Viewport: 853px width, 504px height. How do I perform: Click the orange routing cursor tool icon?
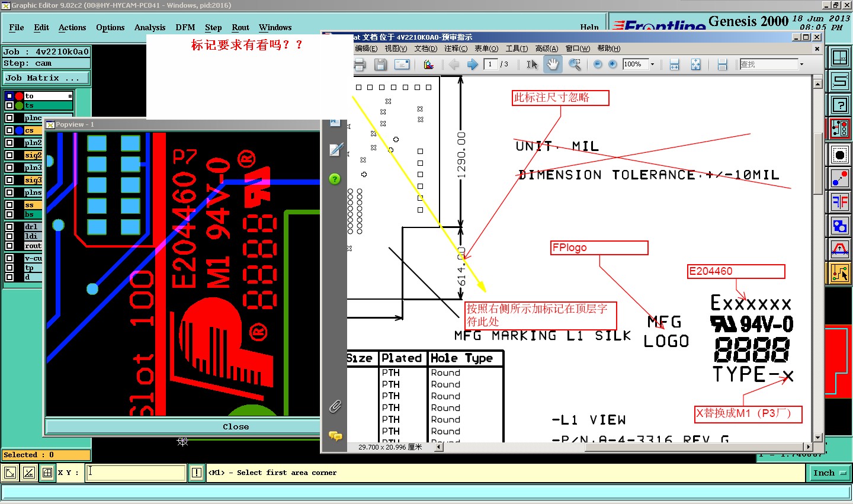[x=840, y=273]
